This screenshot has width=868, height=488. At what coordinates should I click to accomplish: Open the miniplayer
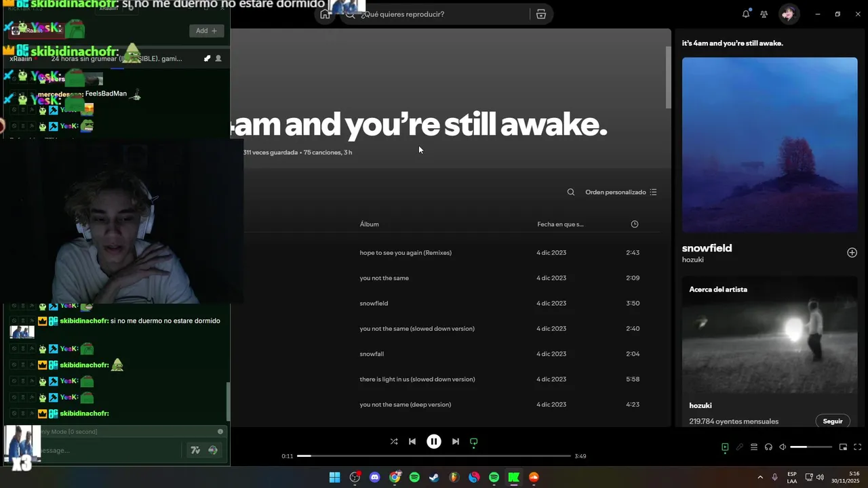[844, 447]
